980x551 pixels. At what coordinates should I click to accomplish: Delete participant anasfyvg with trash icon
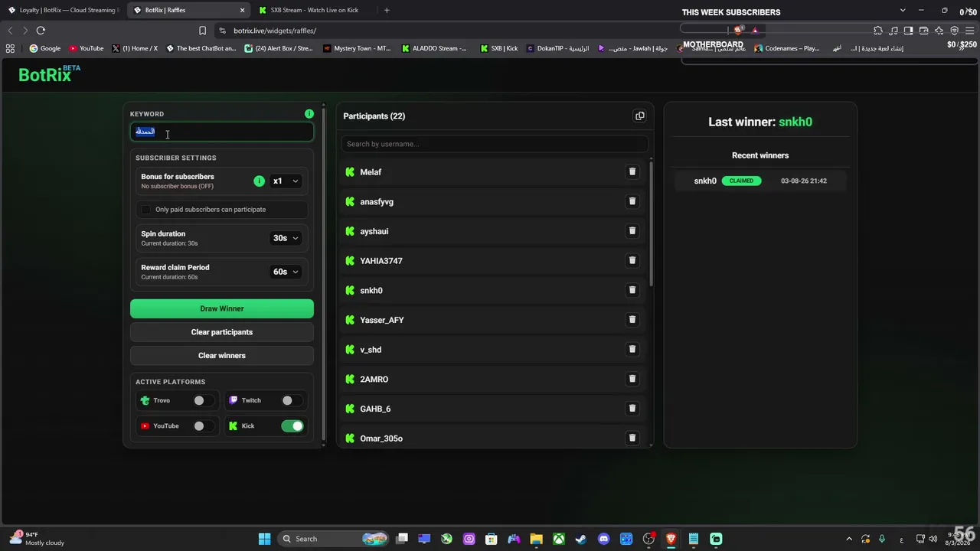[x=632, y=201]
